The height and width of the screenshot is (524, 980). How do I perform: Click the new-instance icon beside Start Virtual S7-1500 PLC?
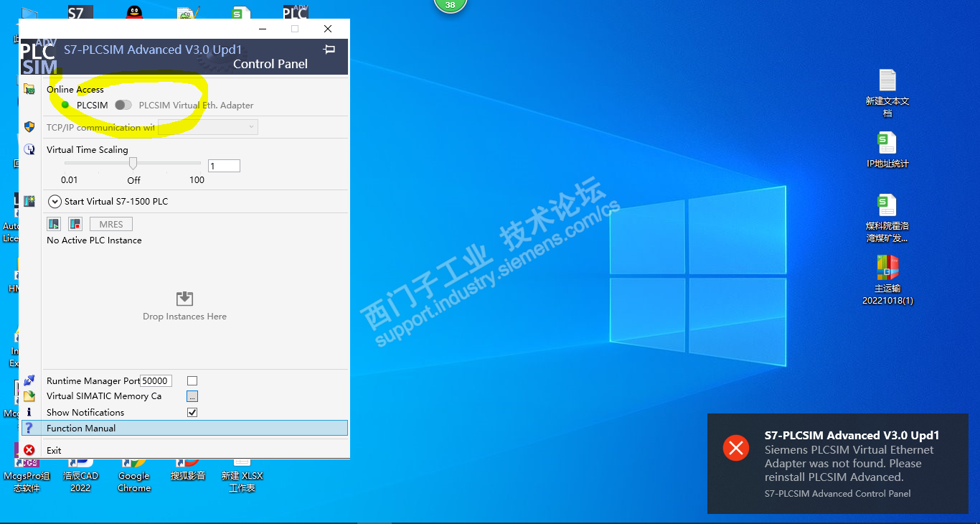[x=29, y=202]
